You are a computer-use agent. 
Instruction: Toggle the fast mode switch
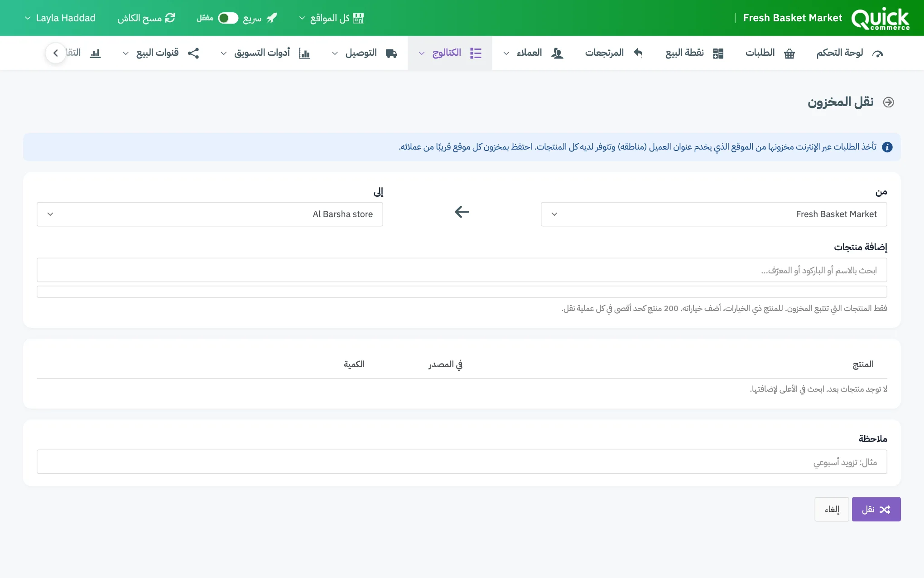228,18
